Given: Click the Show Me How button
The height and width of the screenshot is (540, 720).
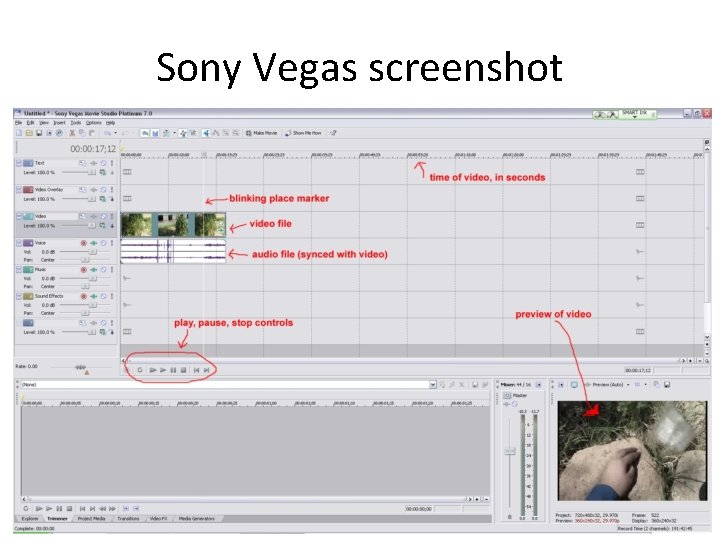Looking at the screenshot, I should coord(303,133).
